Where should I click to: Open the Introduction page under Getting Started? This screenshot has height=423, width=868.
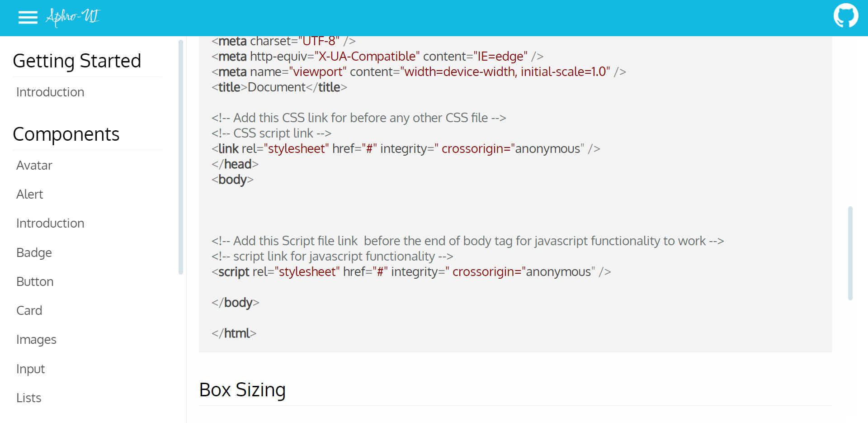click(x=50, y=92)
